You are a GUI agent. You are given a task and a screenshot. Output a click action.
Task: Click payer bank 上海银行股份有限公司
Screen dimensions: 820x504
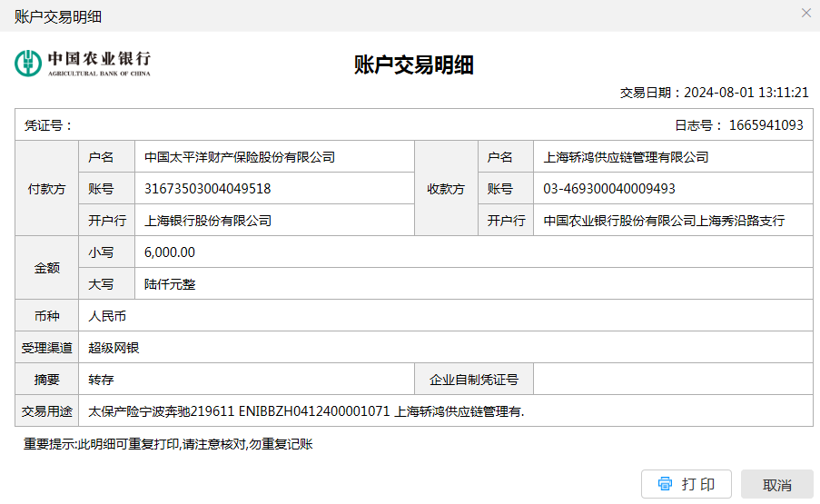pyautogui.click(x=208, y=221)
